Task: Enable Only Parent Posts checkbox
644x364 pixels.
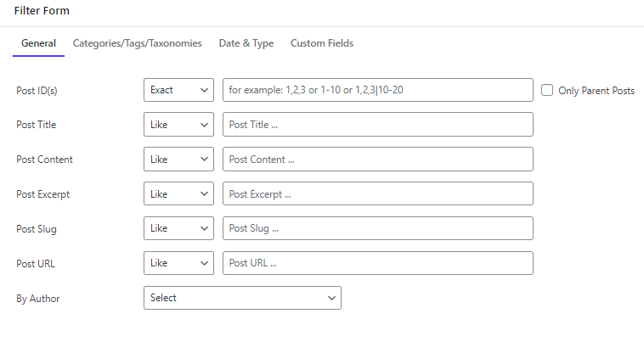Action: 546,90
